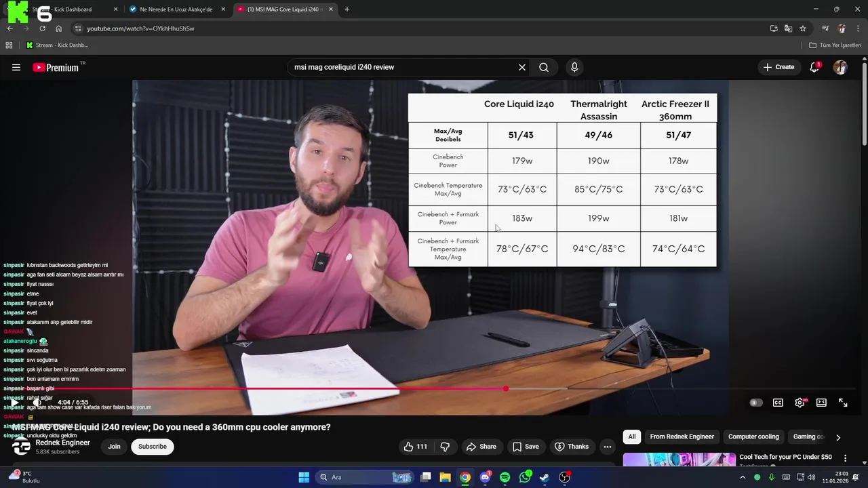Viewport: 868px width, 488px height.
Task: Go to browser home page
Action: click(x=58, y=28)
